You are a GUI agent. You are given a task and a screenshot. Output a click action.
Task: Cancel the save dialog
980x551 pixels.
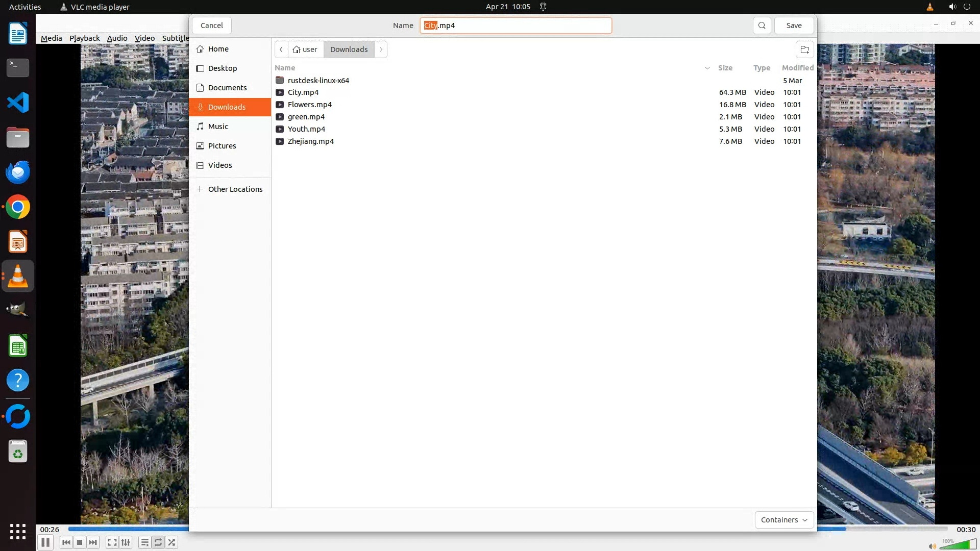211,26
